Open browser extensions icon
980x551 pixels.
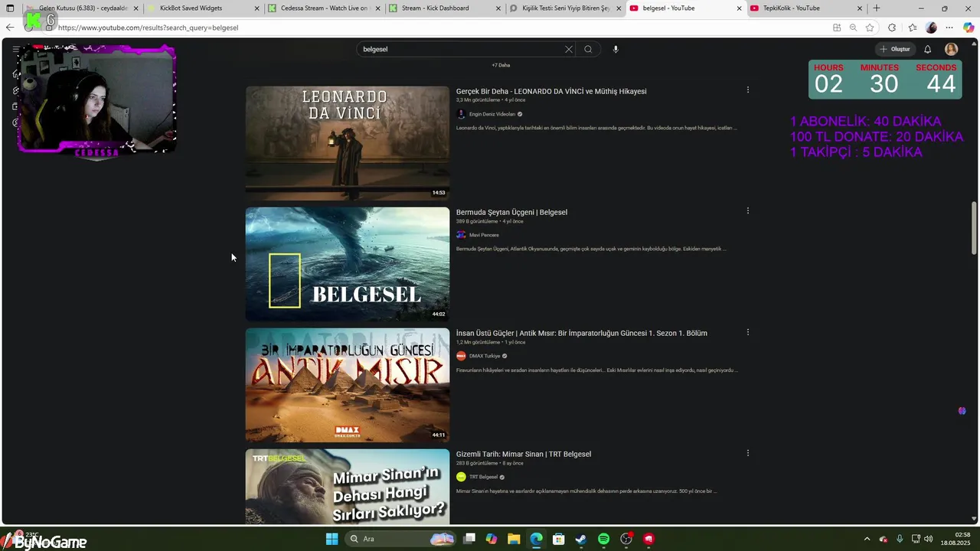tap(892, 28)
